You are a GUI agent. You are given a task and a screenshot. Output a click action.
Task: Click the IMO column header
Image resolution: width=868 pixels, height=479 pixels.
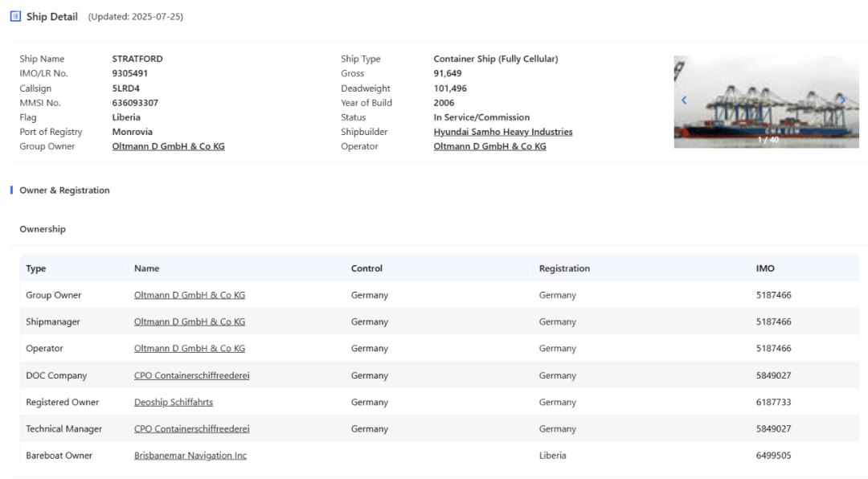765,268
